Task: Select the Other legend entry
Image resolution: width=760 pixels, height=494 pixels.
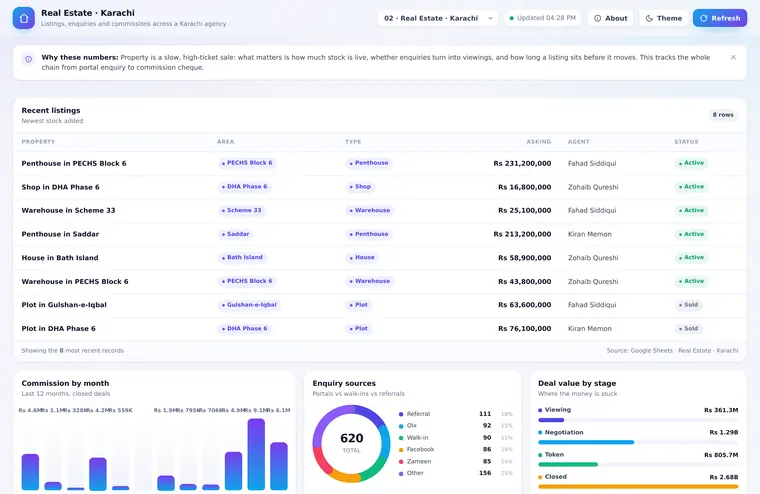Action: point(455,473)
